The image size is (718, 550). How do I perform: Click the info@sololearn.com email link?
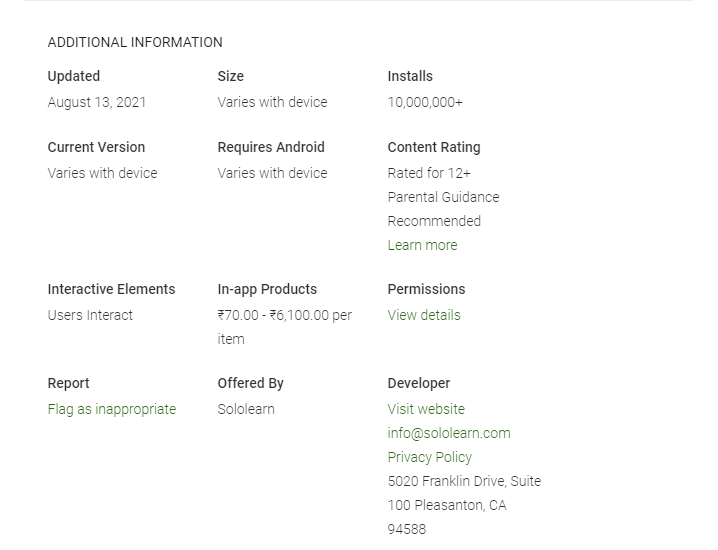pos(449,433)
